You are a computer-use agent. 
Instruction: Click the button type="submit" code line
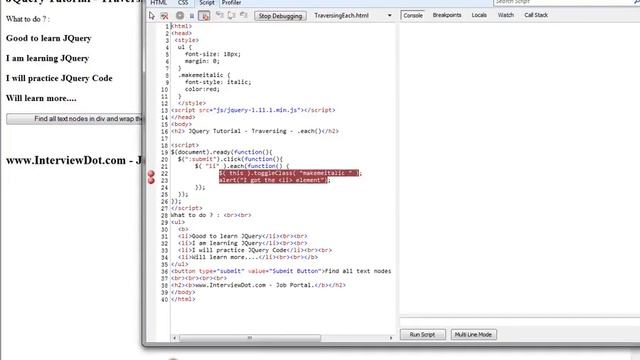[281, 271]
